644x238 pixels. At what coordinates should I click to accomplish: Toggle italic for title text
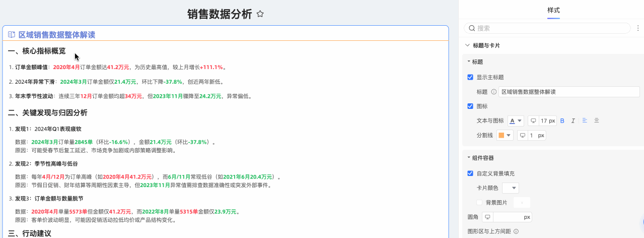coord(573,121)
